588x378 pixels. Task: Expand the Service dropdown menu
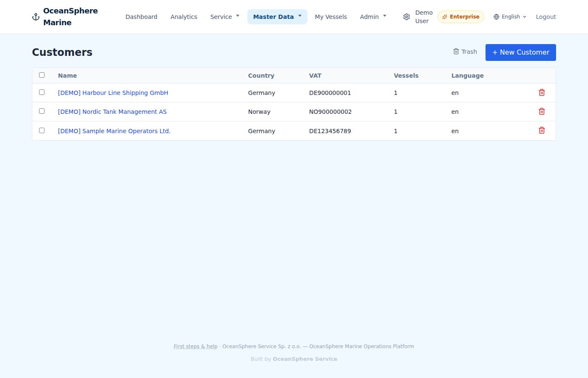(225, 17)
